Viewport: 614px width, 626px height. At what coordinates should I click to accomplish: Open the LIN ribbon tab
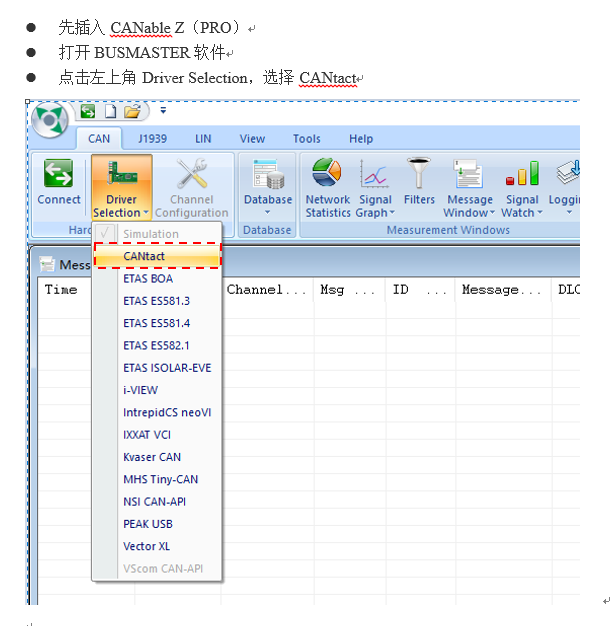pos(203,139)
